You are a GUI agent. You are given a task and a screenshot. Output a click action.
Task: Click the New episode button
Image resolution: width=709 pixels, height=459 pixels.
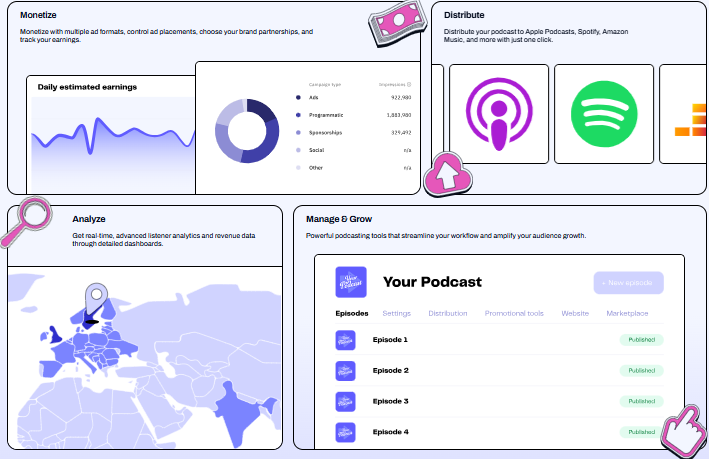click(629, 283)
